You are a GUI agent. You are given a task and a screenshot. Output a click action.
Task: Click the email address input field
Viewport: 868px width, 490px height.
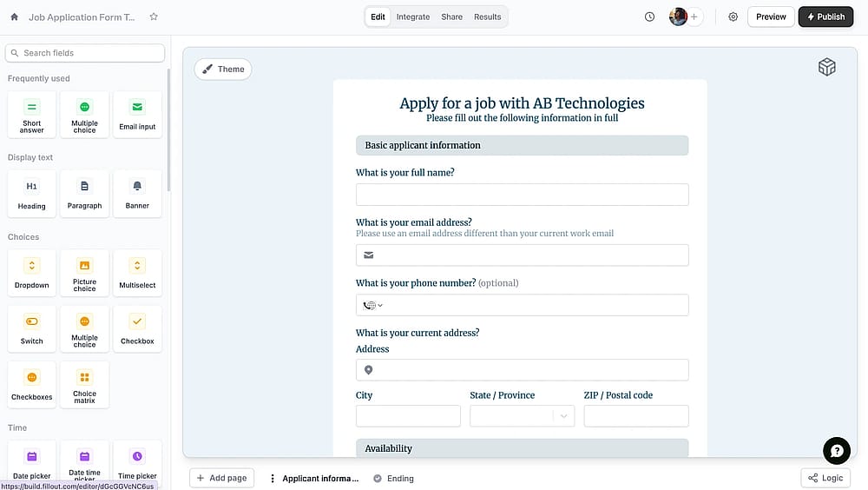pos(522,255)
